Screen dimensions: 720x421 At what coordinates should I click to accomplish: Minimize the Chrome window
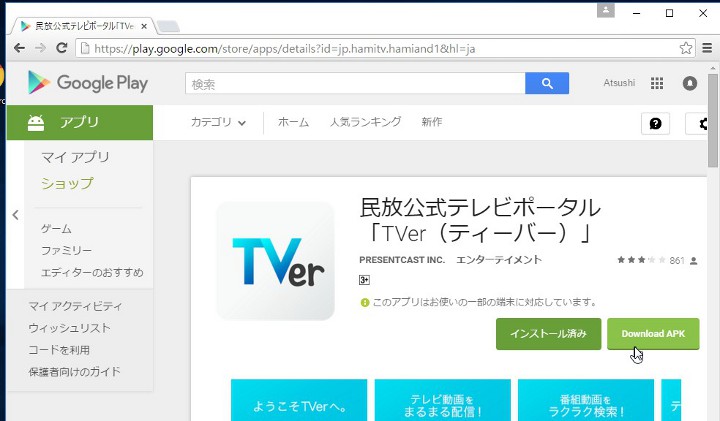(x=636, y=13)
